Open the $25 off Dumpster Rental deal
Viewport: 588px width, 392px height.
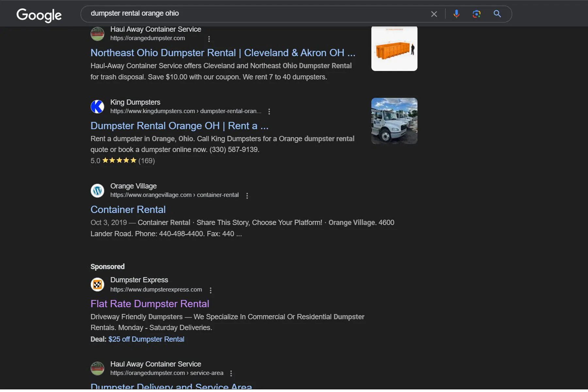coord(146,339)
